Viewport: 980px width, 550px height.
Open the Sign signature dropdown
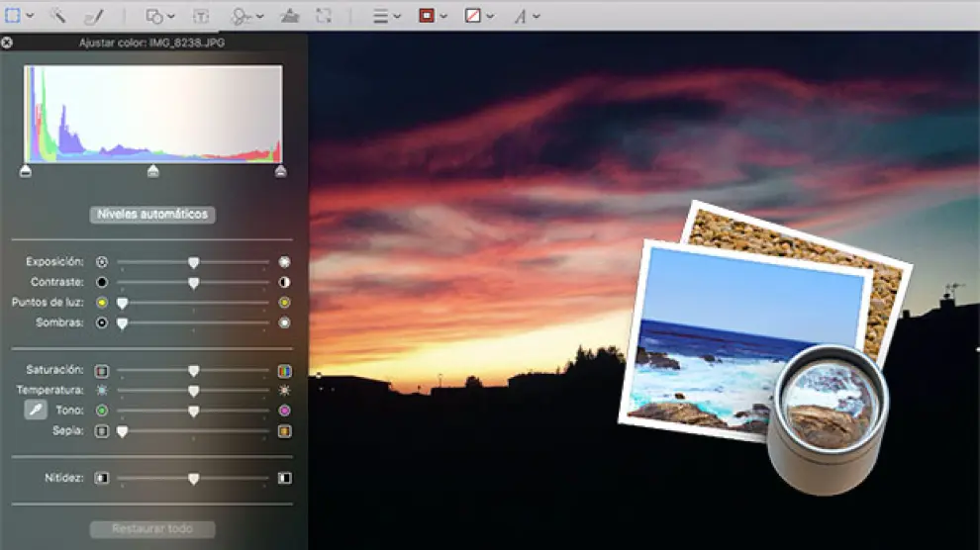point(247,16)
